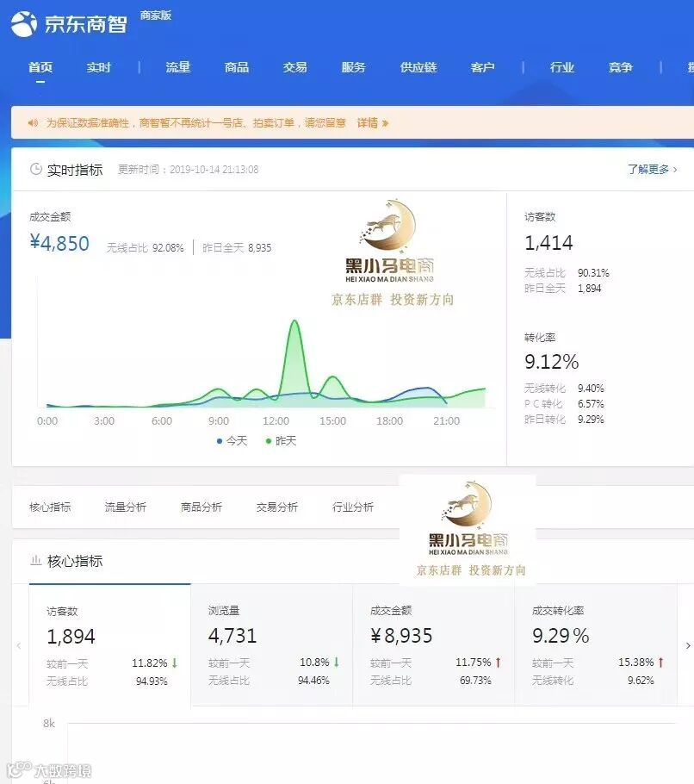Toggle the 昨天 legend dot
The image size is (694, 784).
(269, 441)
